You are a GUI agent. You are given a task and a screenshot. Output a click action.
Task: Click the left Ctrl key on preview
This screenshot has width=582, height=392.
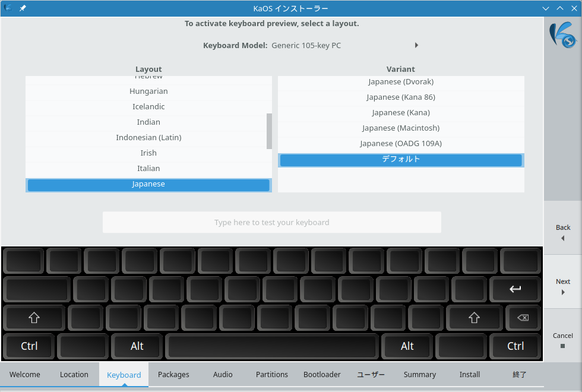(29, 346)
